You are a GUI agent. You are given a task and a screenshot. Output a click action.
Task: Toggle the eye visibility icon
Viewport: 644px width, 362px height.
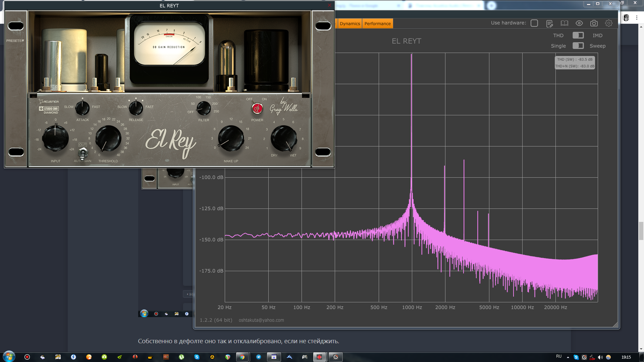tap(579, 23)
